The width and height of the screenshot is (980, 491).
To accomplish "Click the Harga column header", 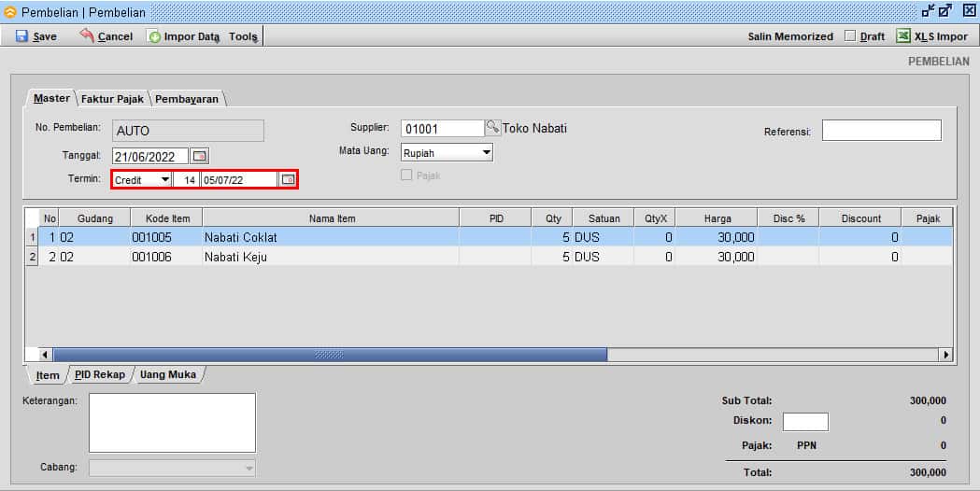I will (x=717, y=218).
